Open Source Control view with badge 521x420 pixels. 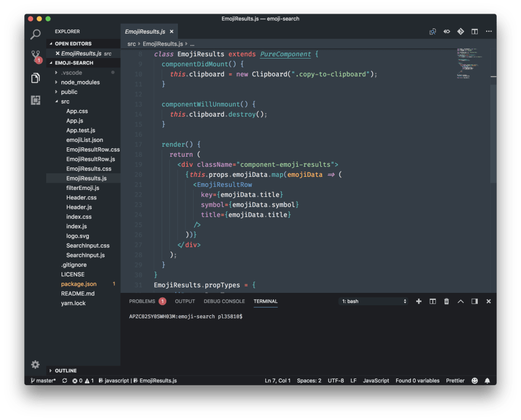point(36,56)
